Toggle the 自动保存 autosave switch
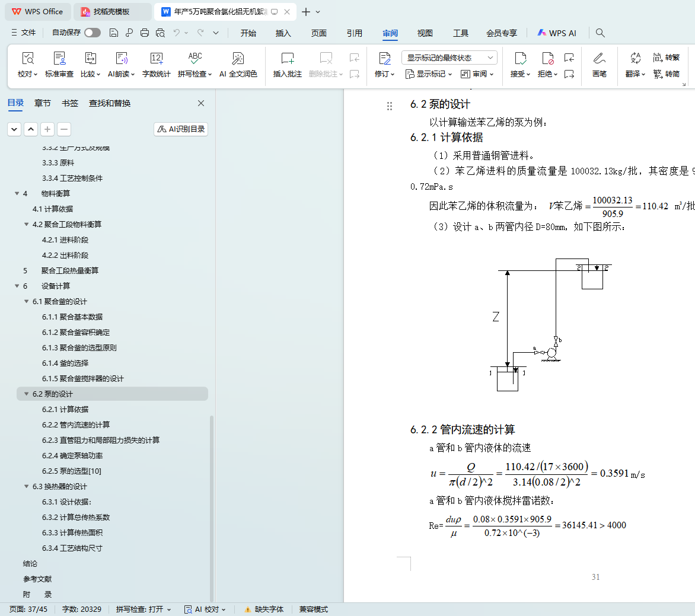 [x=93, y=33]
